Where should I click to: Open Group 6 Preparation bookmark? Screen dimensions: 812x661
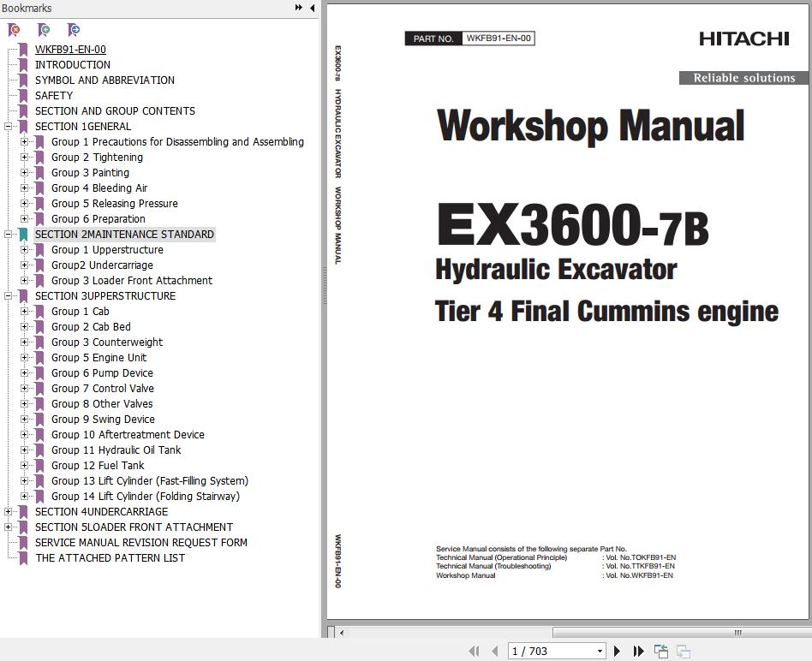[x=98, y=219]
